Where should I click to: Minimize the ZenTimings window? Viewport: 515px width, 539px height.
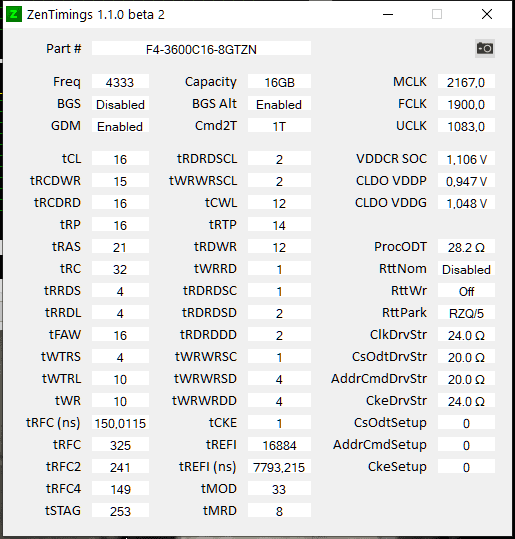coord(388,14)
